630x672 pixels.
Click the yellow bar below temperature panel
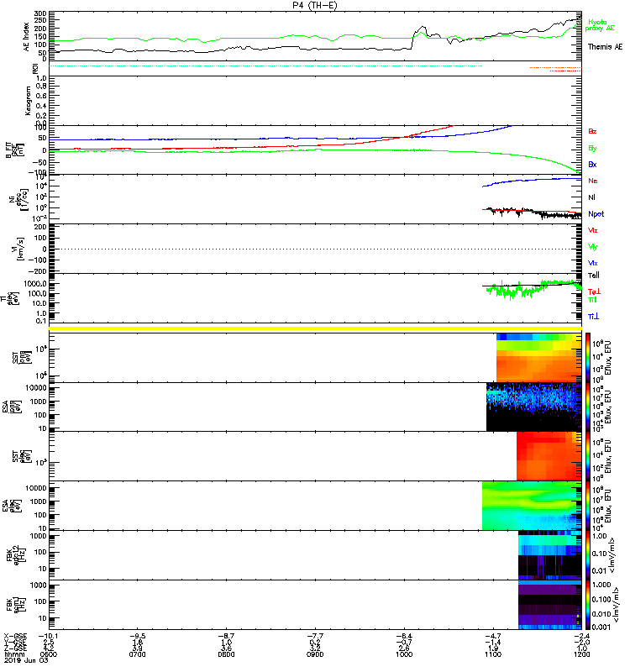click(315, 328)
